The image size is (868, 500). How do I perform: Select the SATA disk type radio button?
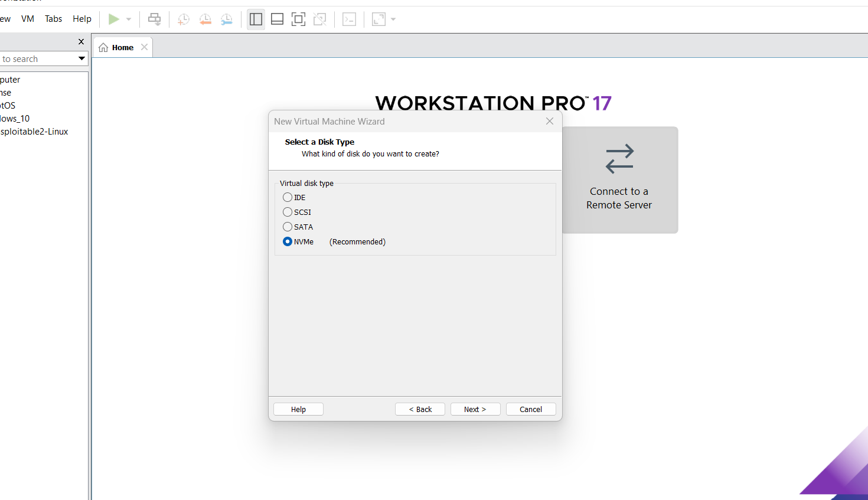click(x=288, y=227)
